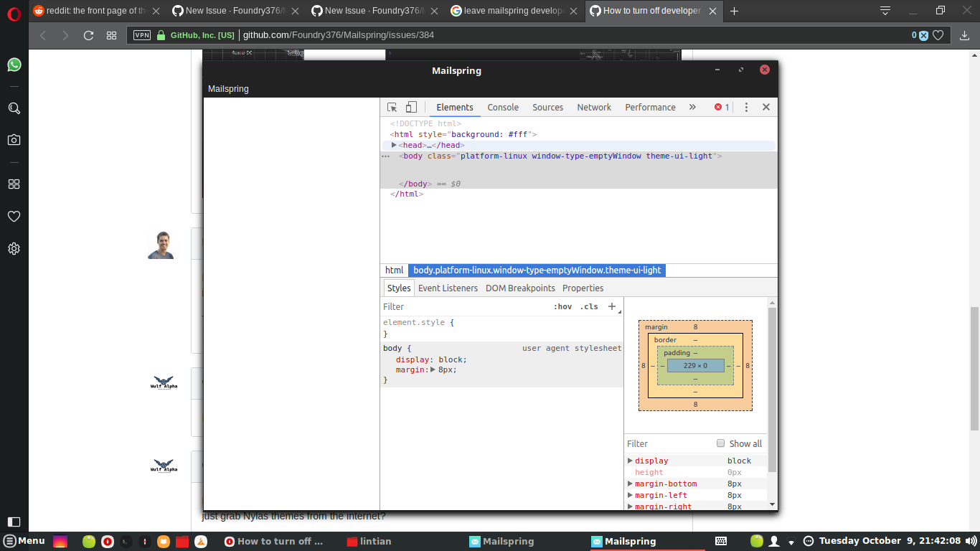This screenshot has height=551, width=980.
Task: Open Opera's VPN badge
Action: [141, 34]
